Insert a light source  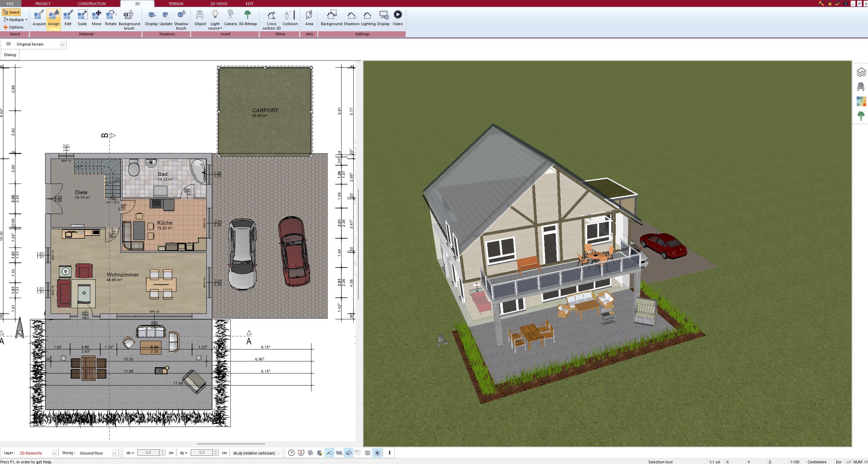[215, 18]
